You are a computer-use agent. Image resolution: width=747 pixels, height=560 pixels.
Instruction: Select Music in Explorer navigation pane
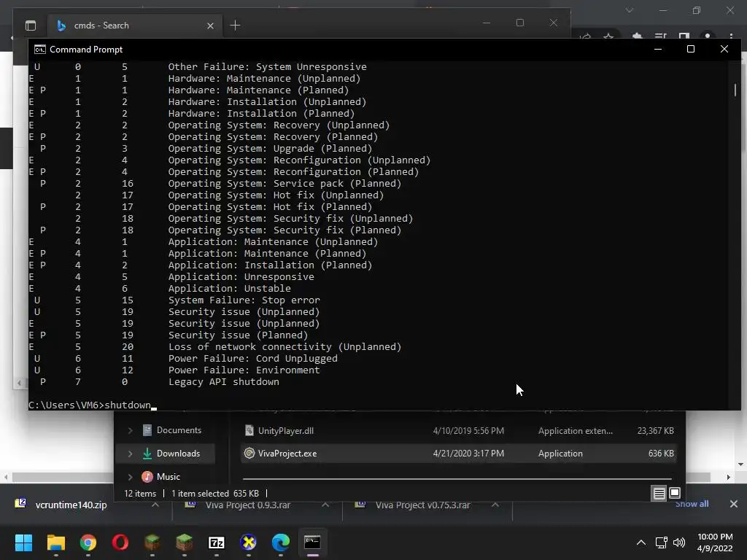click(161, 476)
